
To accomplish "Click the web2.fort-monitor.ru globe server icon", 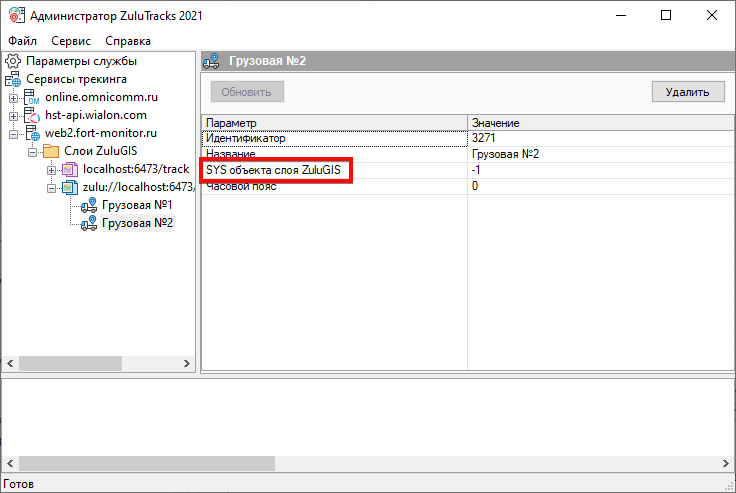I will point(32,133).
